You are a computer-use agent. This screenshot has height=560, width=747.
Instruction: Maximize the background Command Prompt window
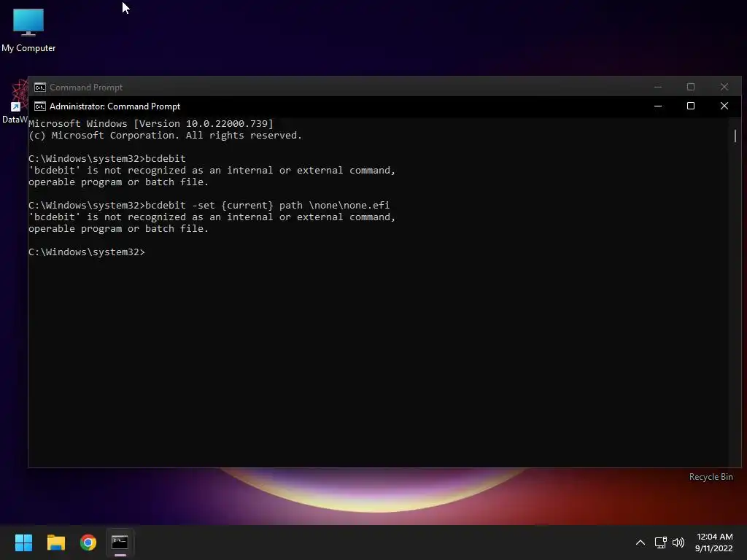pyautogui.click(x=691, y=87)
